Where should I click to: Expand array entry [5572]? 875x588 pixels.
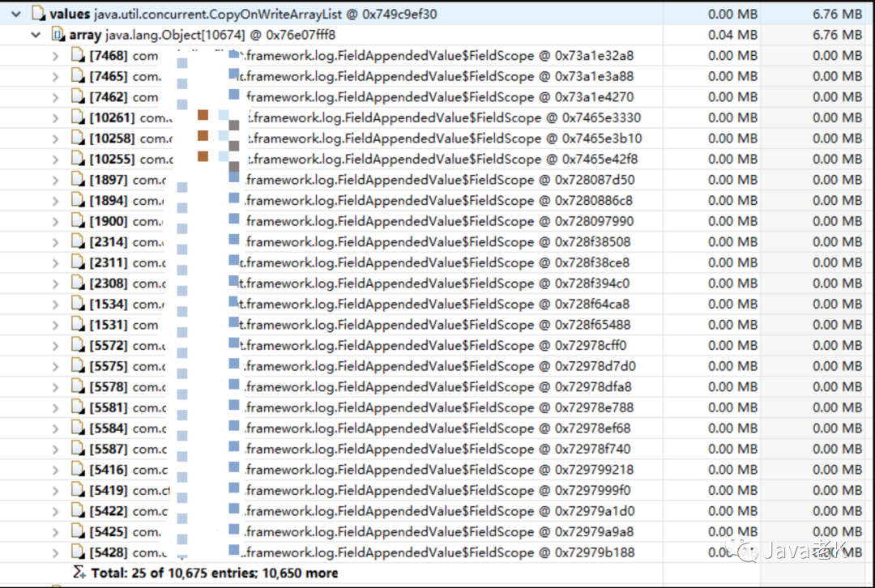click(x=55, y=346)
